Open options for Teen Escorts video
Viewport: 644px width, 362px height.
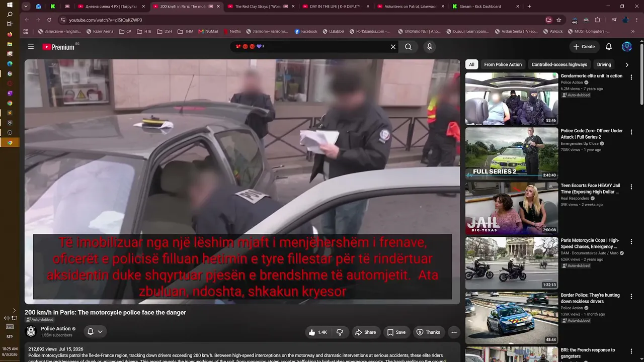[x=631, y=187]
